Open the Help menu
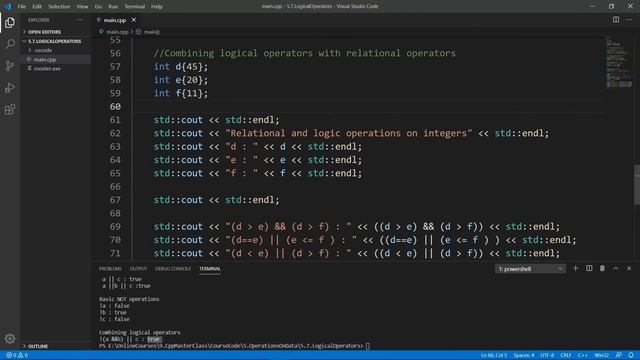 click(157, 7)
